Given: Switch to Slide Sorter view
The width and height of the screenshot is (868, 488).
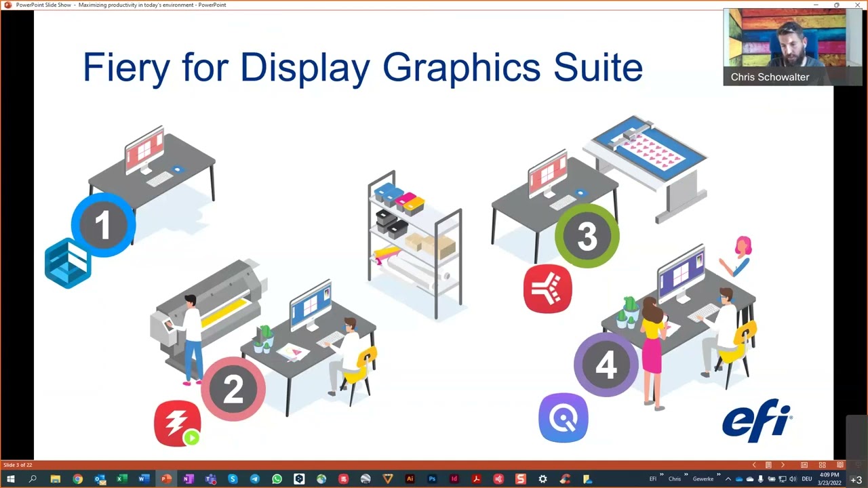Looking at the screenshot, I should 822,465.
